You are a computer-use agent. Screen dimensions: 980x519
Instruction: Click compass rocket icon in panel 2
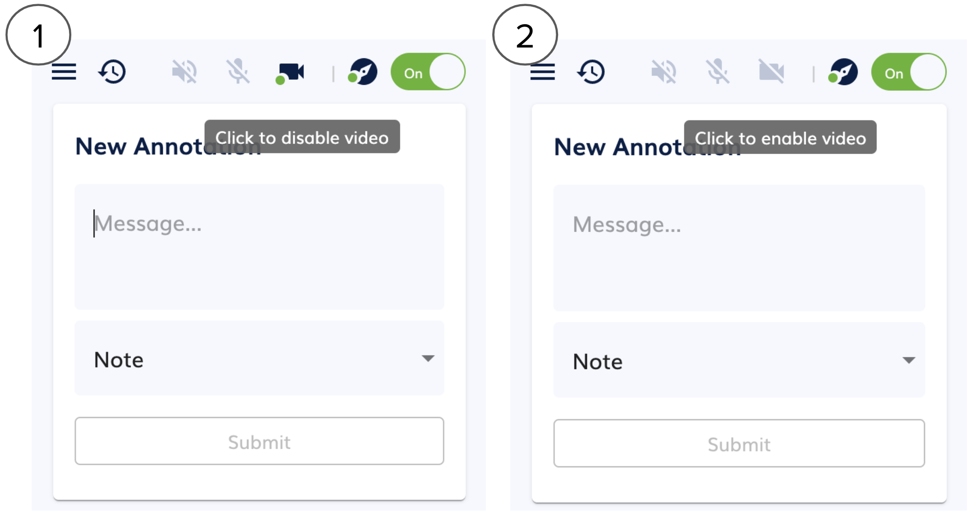843,72
